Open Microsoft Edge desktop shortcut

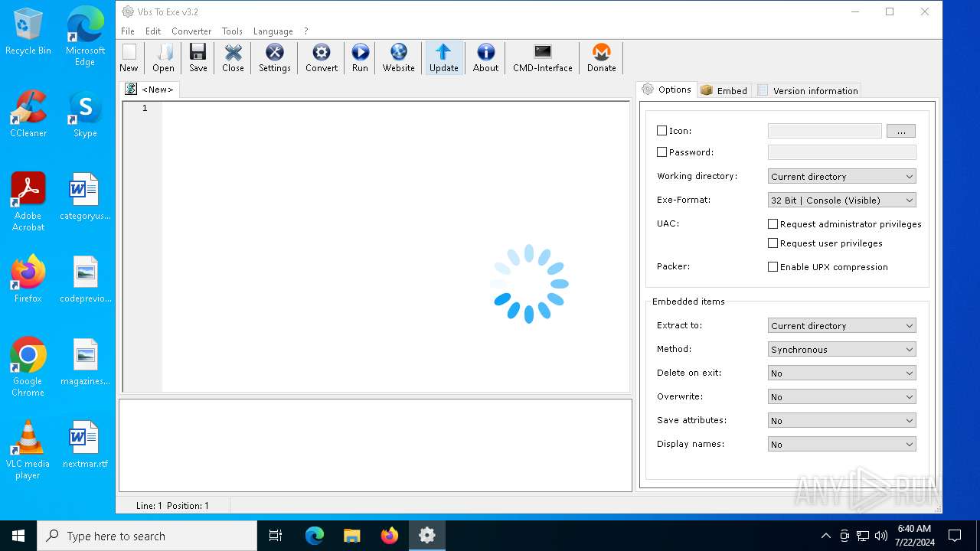[85, 37]
